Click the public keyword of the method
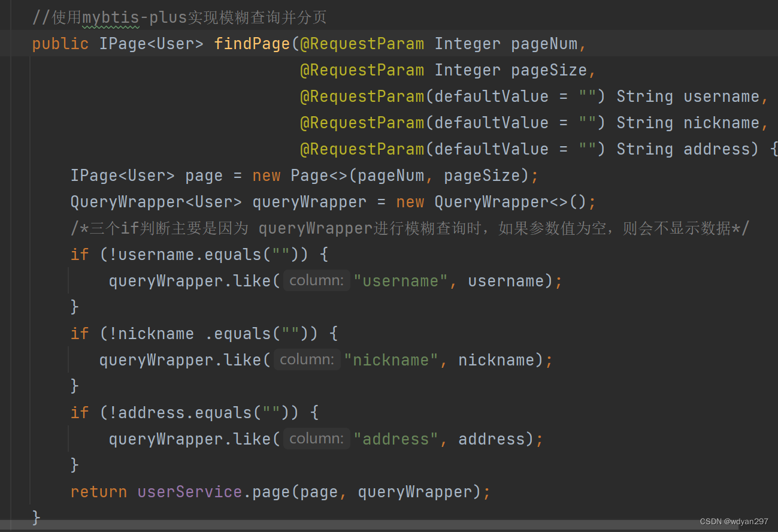 click(60, 44)
